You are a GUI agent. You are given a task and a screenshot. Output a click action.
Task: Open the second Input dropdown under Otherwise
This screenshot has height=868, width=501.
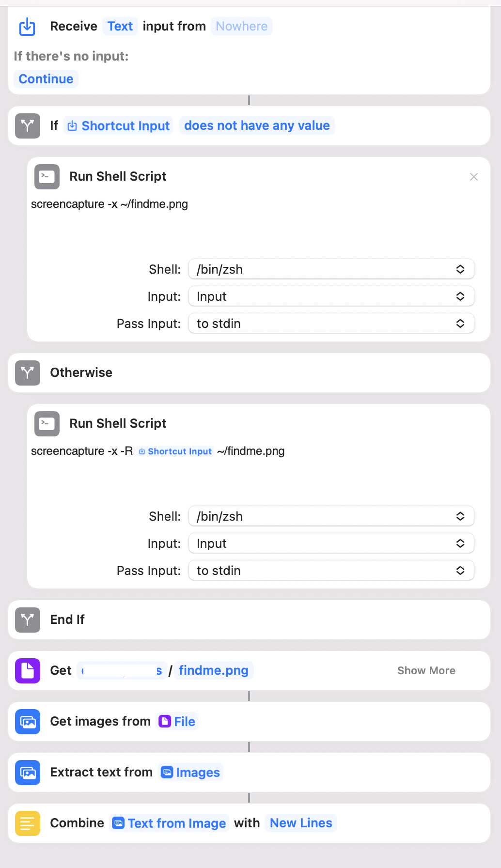click(x=331, y=543)
